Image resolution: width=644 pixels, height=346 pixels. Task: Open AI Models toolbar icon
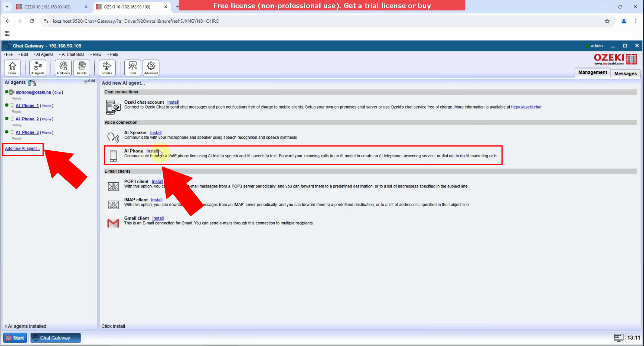pyautogui.click(x=63, y=68)
